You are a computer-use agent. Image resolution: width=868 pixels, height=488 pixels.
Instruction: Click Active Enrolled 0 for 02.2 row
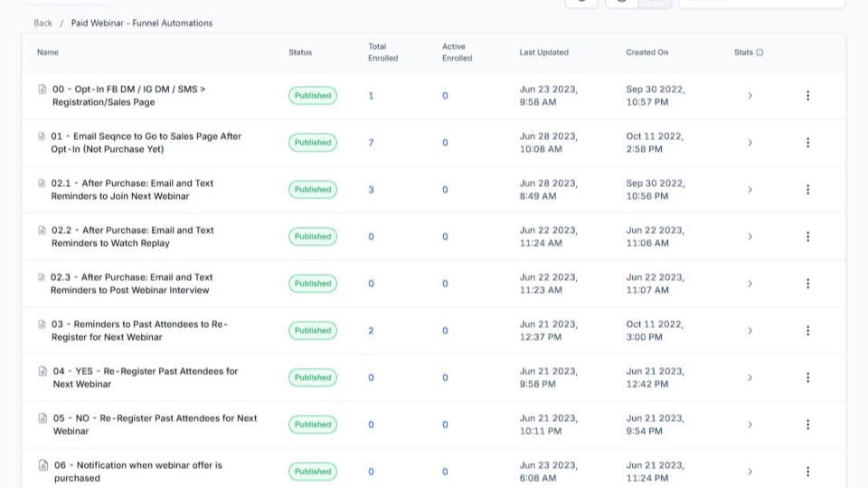click(x=445, y=237)
